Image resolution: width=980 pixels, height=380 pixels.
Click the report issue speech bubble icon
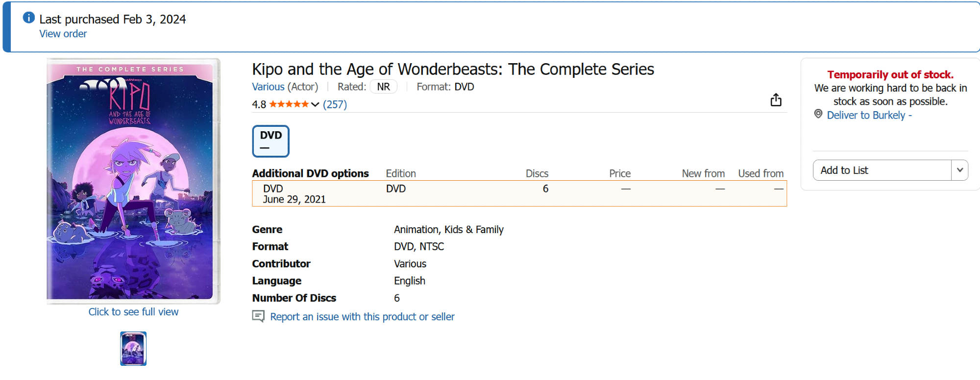(258, 316)
